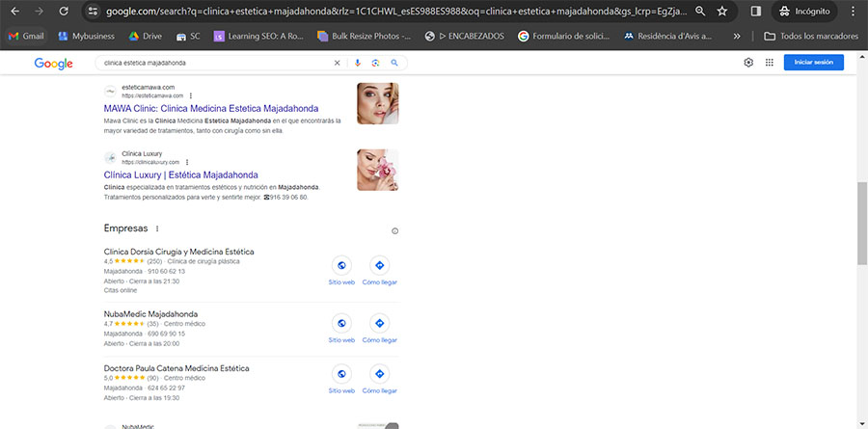Image resolution: width=868 pixels, height=429 pixels.
Task: Click phone number 624 65 22 97
Action: click(x=166, y=389)
